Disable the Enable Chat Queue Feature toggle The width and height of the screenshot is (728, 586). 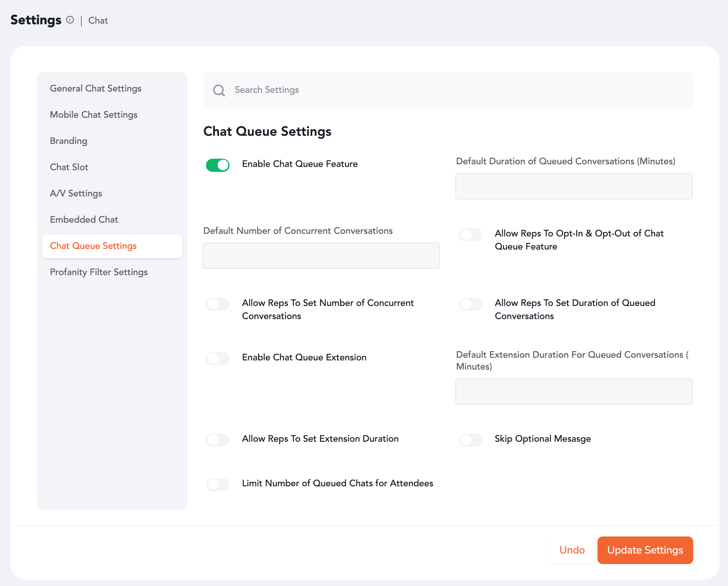(218, 165)
